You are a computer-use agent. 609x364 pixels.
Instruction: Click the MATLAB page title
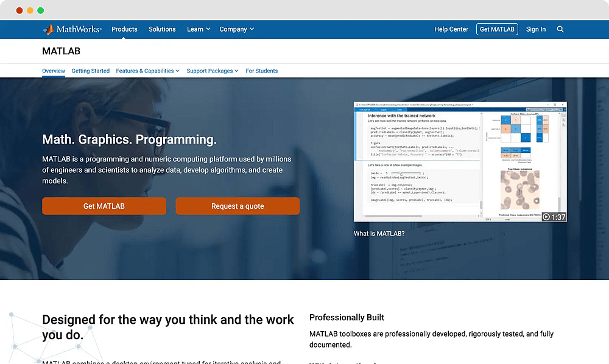click(x=62, y=51)
